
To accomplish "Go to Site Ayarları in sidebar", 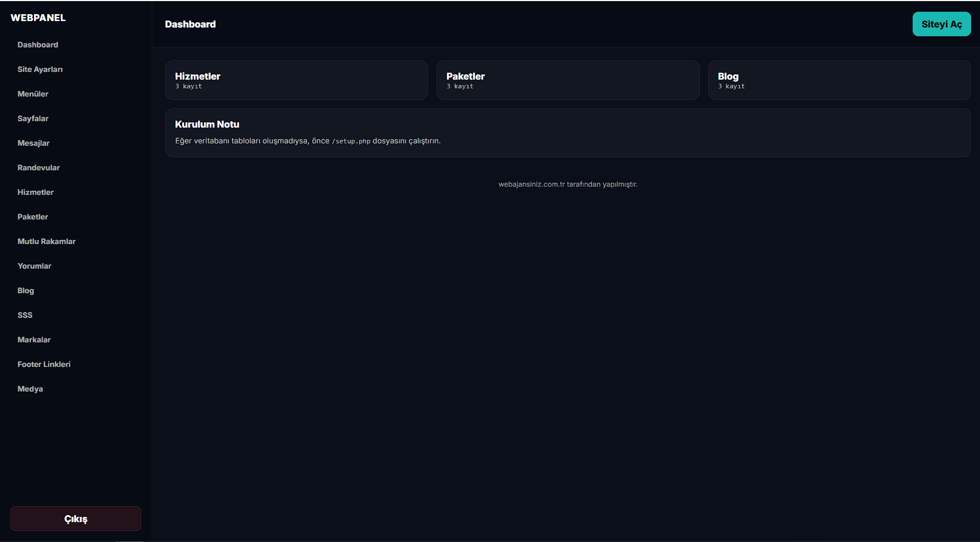I will click(x=40, y=70).
